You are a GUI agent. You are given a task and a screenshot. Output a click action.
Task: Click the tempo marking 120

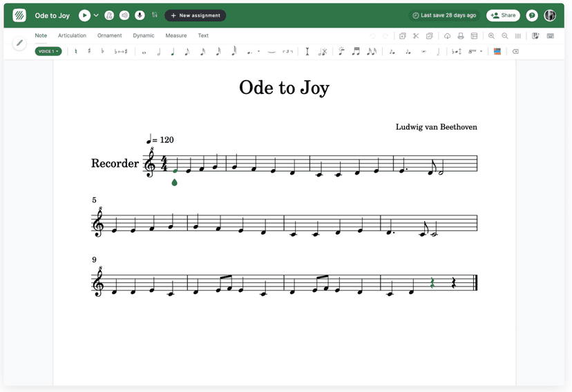(x=160, y=139)
